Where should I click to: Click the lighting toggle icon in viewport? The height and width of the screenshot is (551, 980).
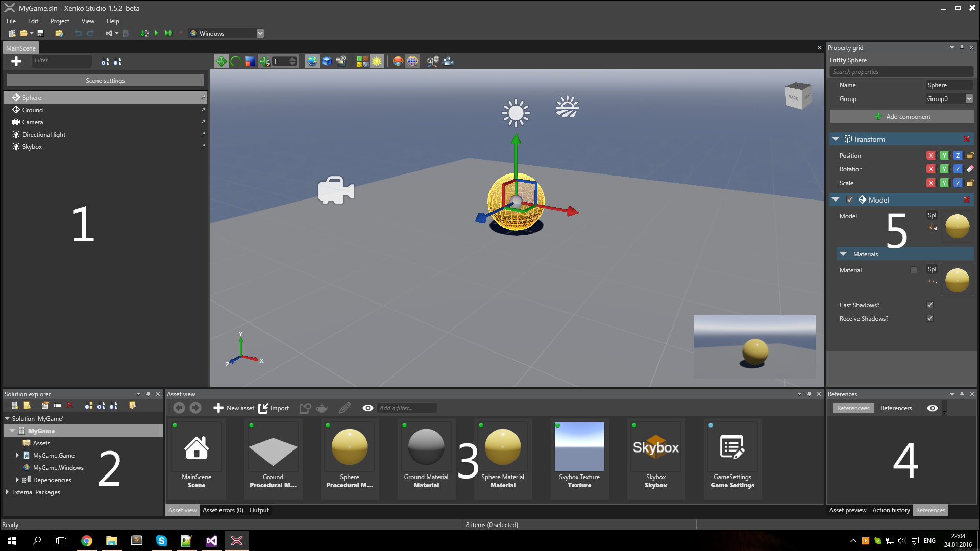click(375, 61)
